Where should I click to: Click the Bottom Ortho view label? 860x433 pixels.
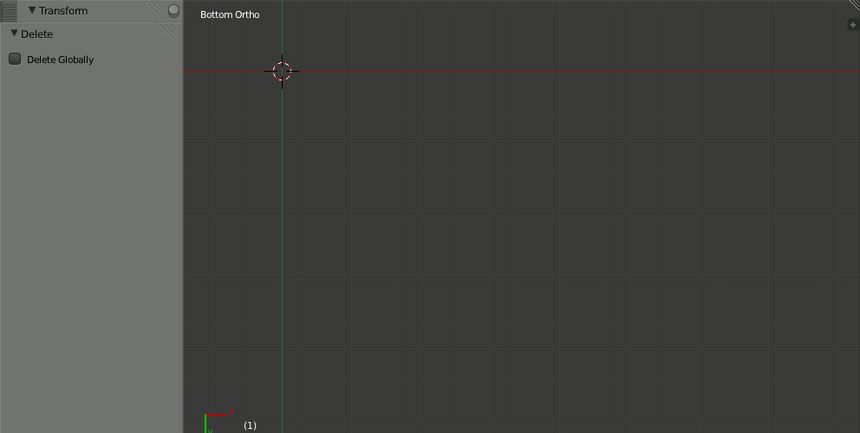[x=230, y=15]
